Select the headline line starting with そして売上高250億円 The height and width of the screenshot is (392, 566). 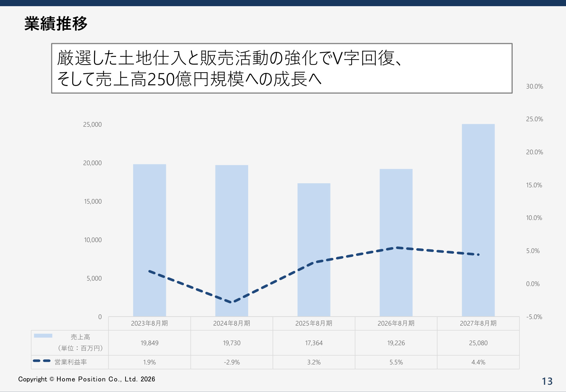click(189, 79)
